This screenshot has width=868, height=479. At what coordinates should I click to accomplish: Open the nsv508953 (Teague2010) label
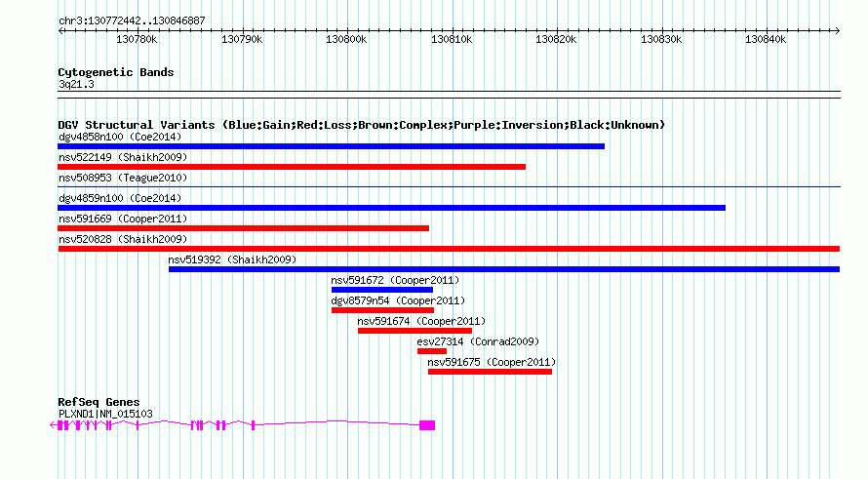123,178
